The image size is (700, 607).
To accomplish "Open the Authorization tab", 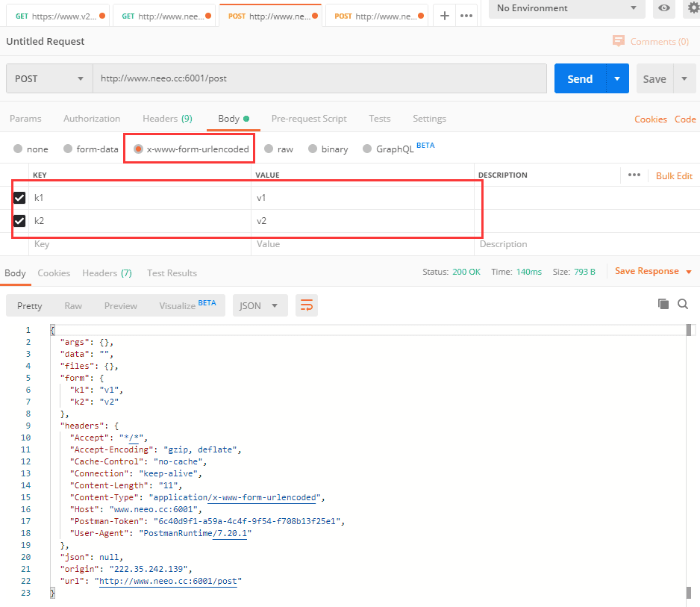I will coord(92,119).
